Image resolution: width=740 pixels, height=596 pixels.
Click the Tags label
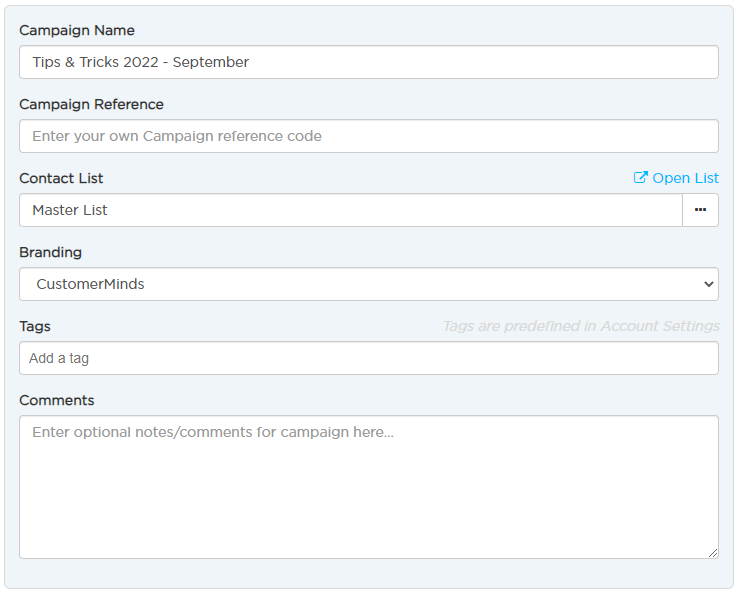(x=35, y=326)
